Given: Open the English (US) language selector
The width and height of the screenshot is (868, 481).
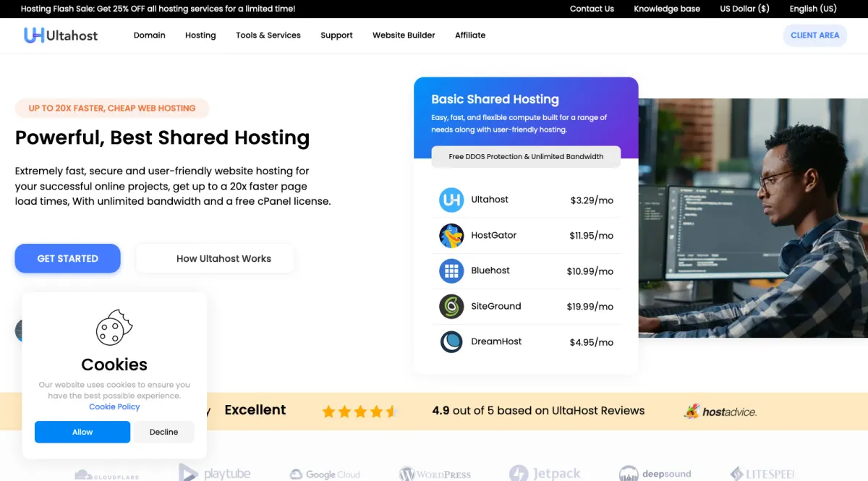Looking at the screenshot, I should pos(813,9).
